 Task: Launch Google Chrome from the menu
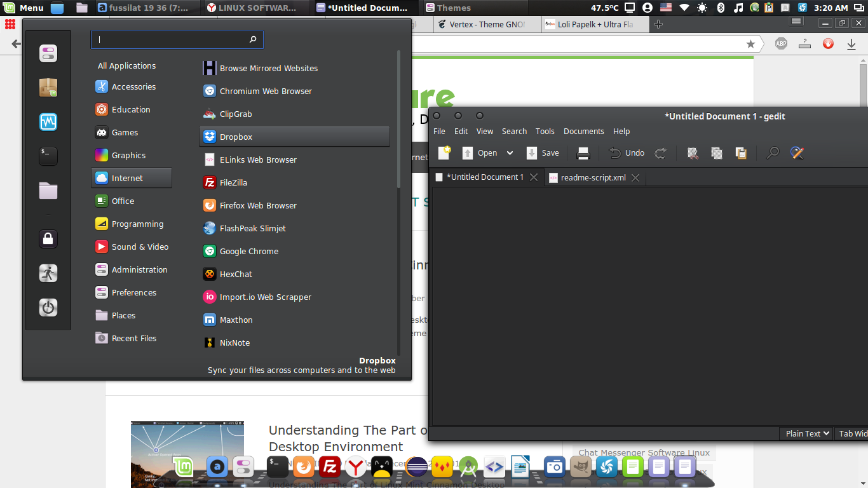click(x=295, y=251)
